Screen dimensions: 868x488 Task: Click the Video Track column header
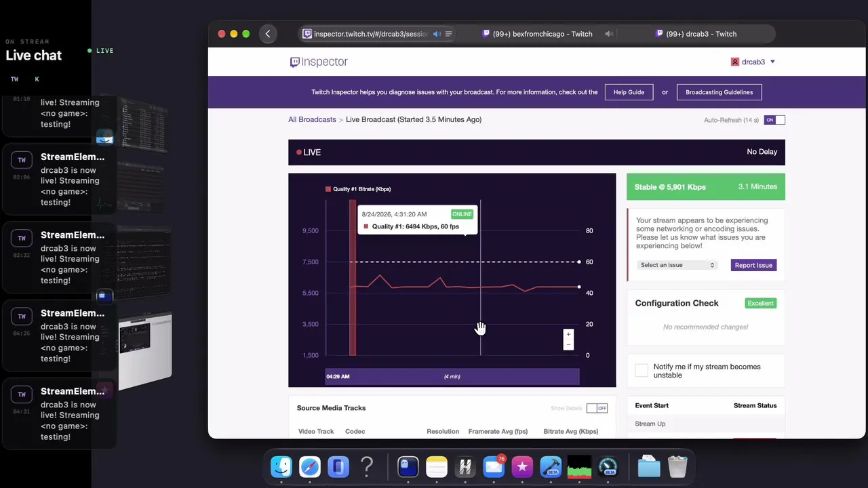[x=316, y=431]
